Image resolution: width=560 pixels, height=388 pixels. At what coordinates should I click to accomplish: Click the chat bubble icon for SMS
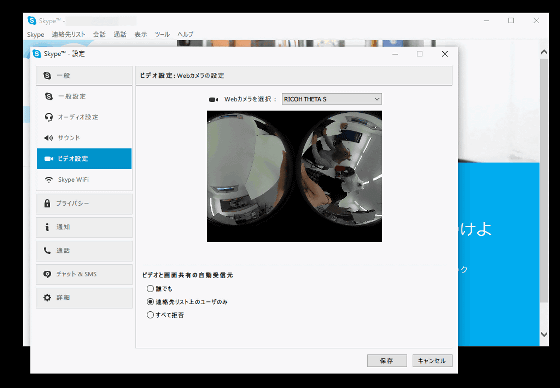click(x=47, y=274)
